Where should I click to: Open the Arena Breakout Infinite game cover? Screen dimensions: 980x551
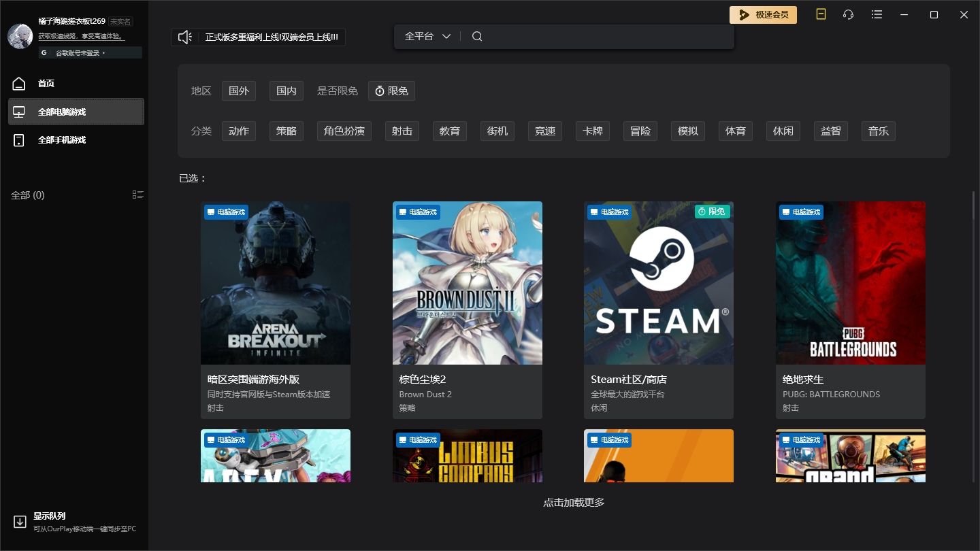tap(276, 283)
